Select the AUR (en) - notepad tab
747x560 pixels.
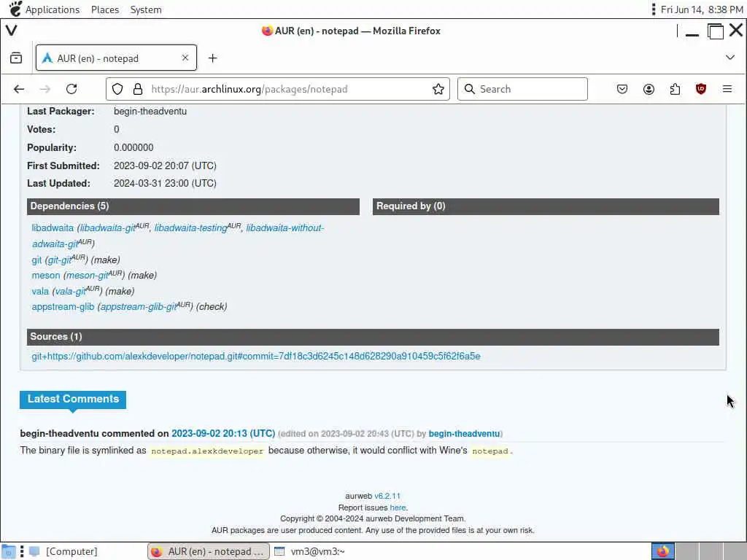click(x=116, y=58)
